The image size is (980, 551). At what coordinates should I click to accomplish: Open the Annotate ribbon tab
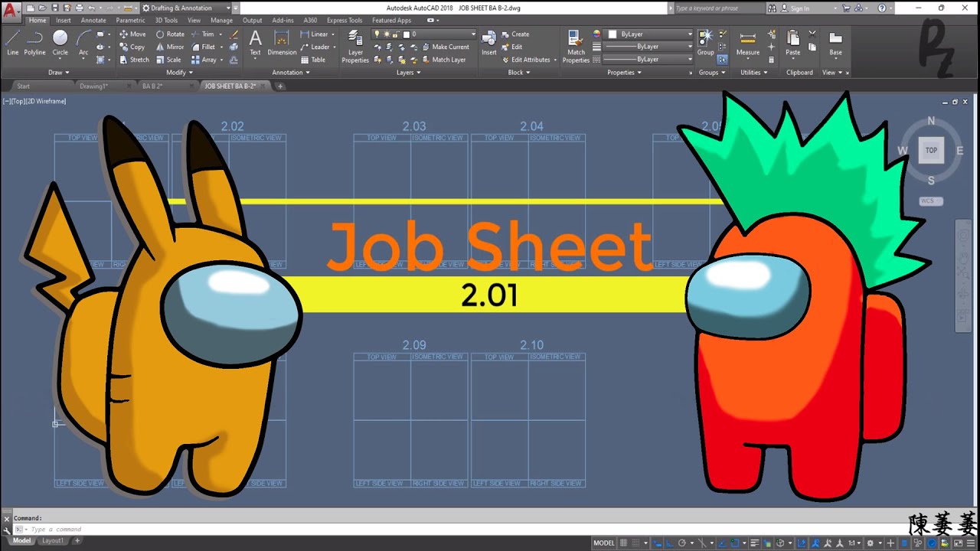click(93, 21)
